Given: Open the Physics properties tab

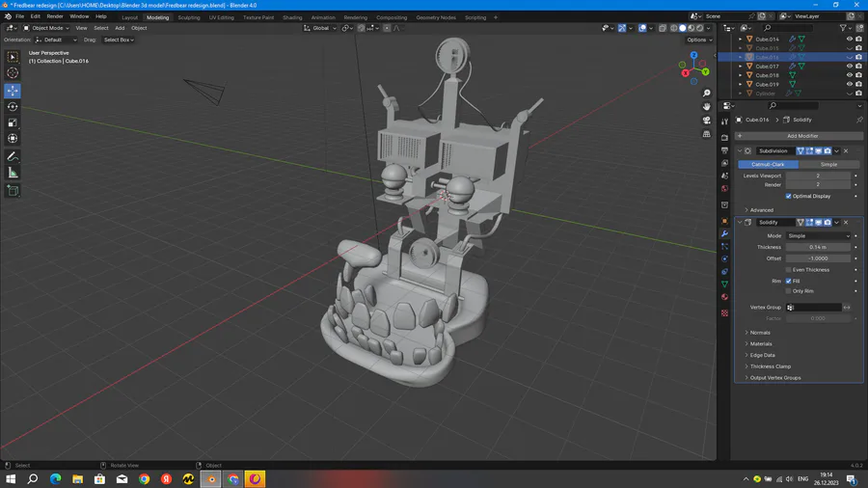Looking at the screenshot, I should (x=724, y=258).
